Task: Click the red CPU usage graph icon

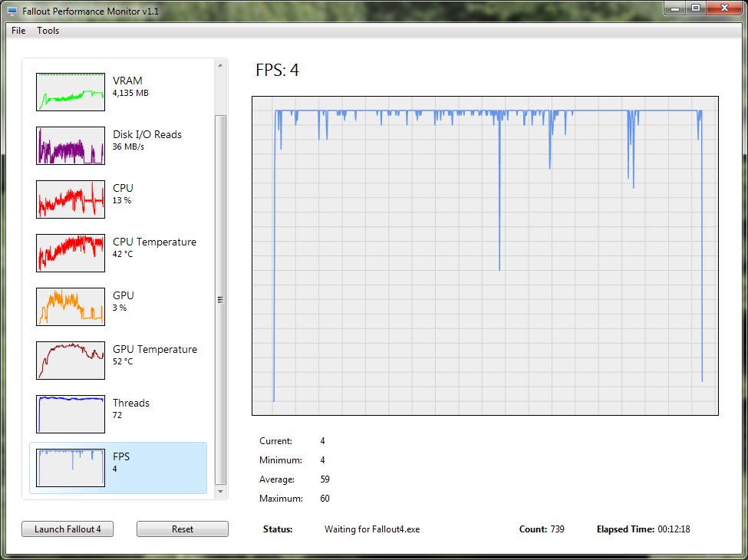Action: point(71,199)
